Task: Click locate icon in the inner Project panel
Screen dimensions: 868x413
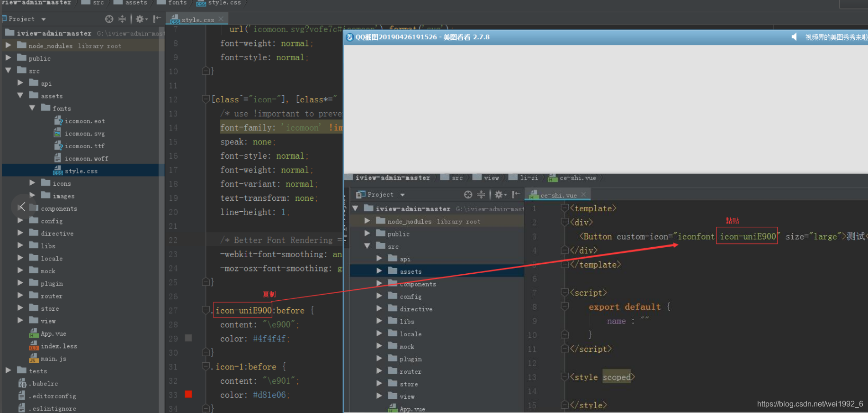Action: click(468, 195)
